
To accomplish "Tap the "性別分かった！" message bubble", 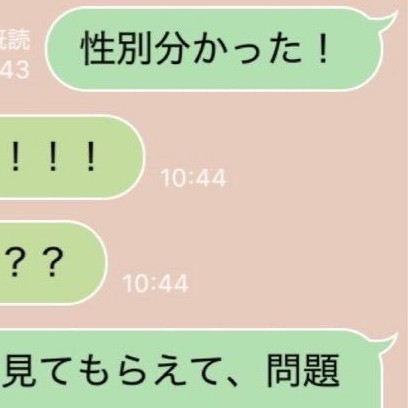I will tap(213, 49).
